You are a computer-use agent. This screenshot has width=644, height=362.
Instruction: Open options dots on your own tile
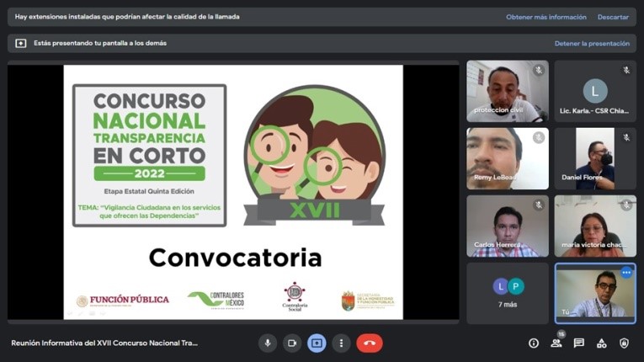pos(626,273)
